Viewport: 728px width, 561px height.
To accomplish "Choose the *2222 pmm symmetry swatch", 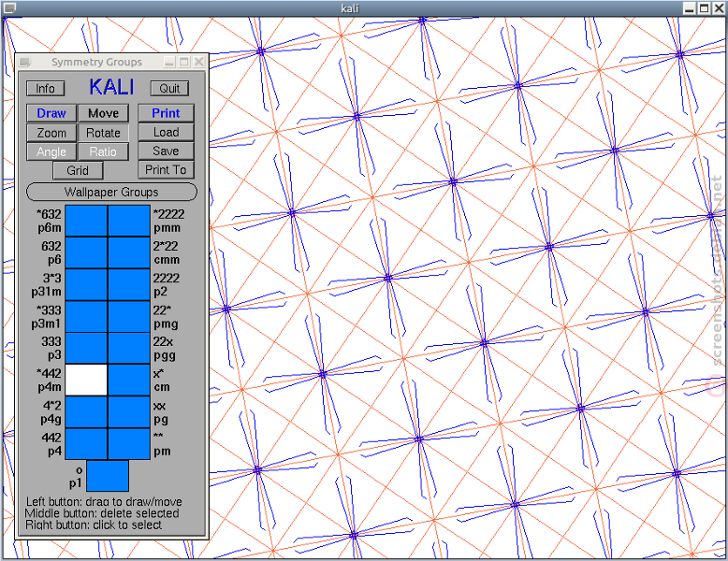I will [x=129, y=221].
